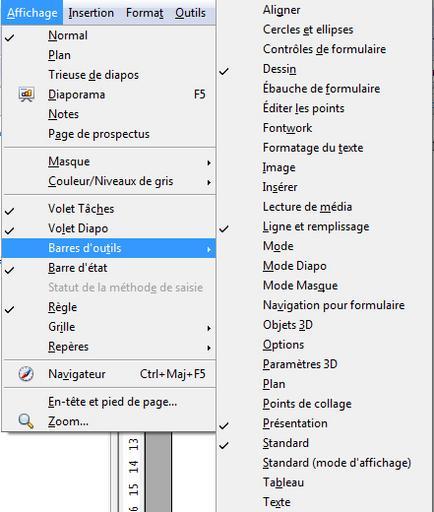Open the Insertion menu
434x512 pixels.
(91, 13)
